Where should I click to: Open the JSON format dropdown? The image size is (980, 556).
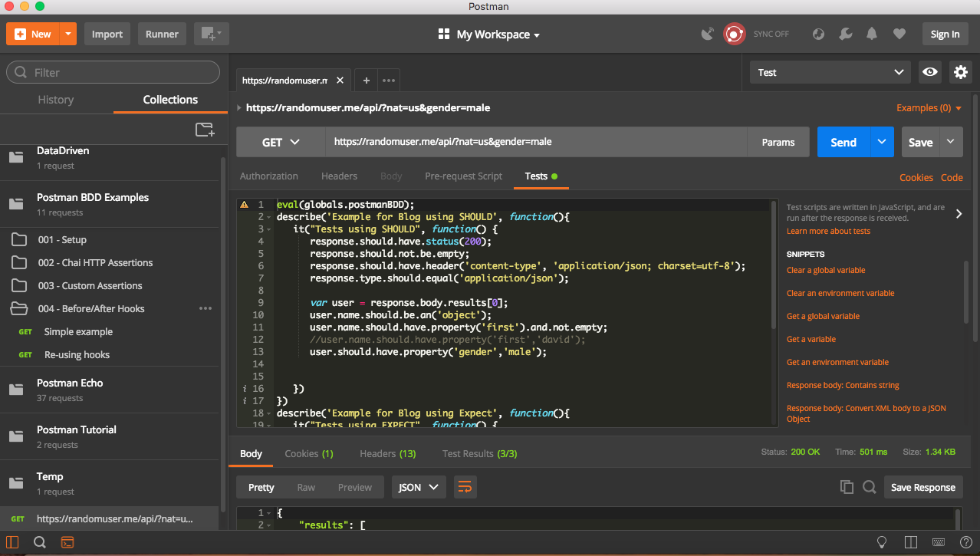click(x=419, y=487)
